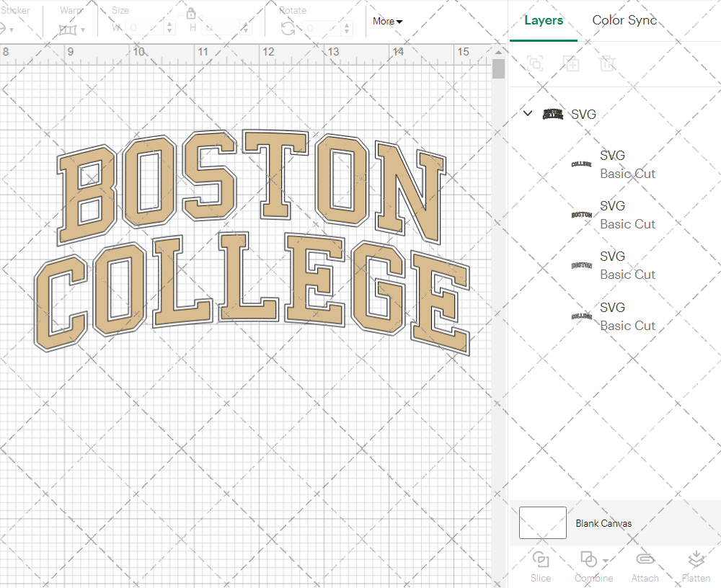Click the Group icon in Layers panel
This screenshot has width=721, height=588.
535,63
